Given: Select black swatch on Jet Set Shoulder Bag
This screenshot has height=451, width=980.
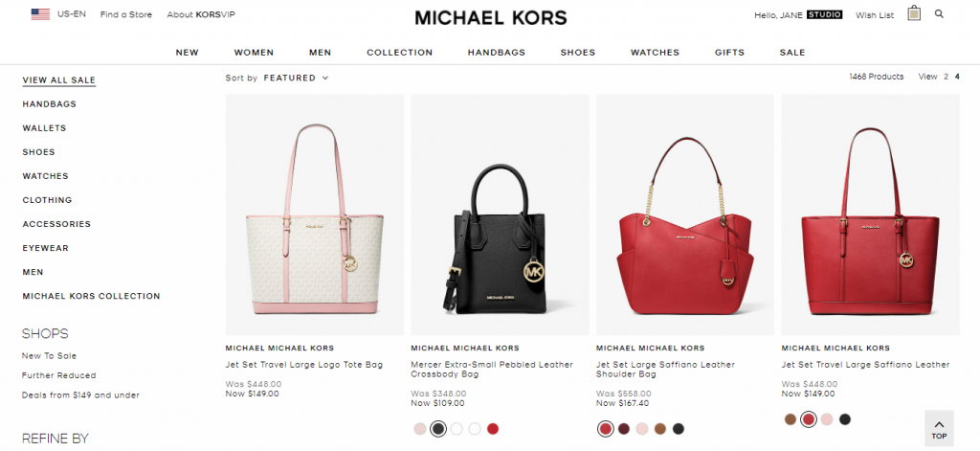Looking at the screenshot, I should point(679,429).
